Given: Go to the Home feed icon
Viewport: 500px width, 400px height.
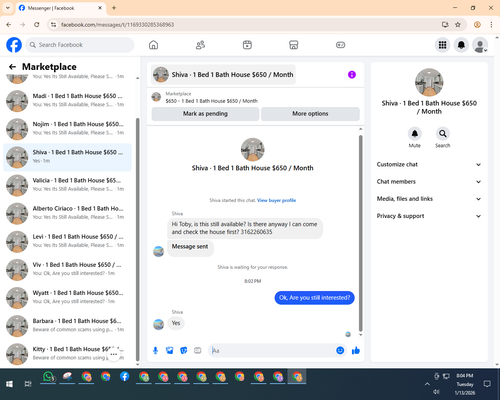Looking at the screenshot, I should pos(153,45).
